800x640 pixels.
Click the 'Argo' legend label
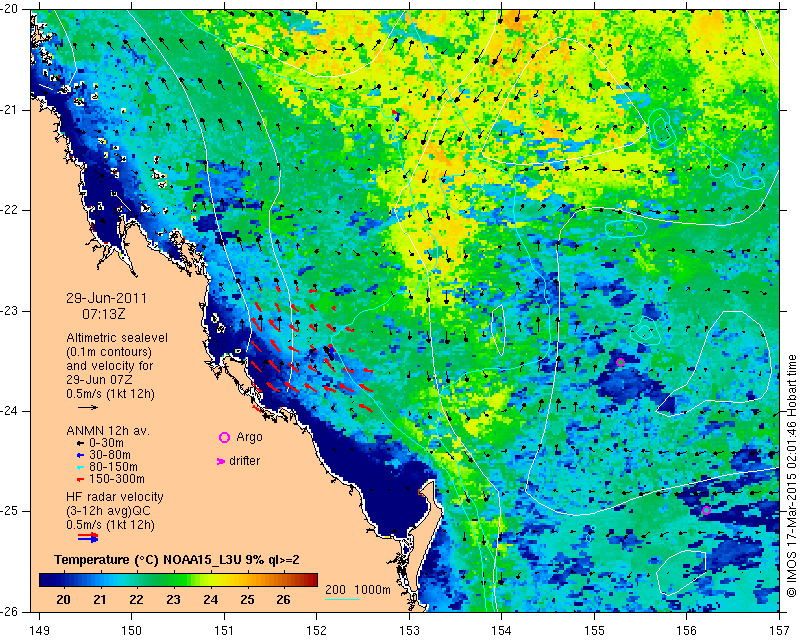pyautogui.click(x=249, y=437)
